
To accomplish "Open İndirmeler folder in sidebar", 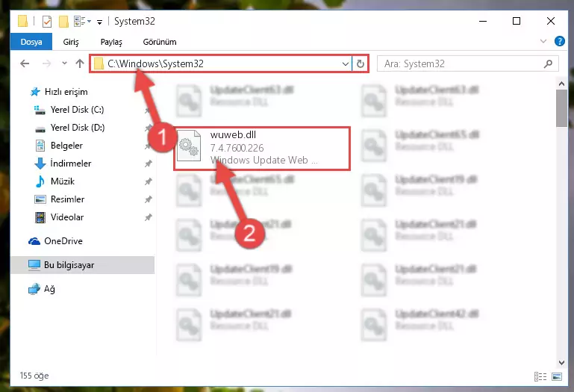I will coord(71,164).
